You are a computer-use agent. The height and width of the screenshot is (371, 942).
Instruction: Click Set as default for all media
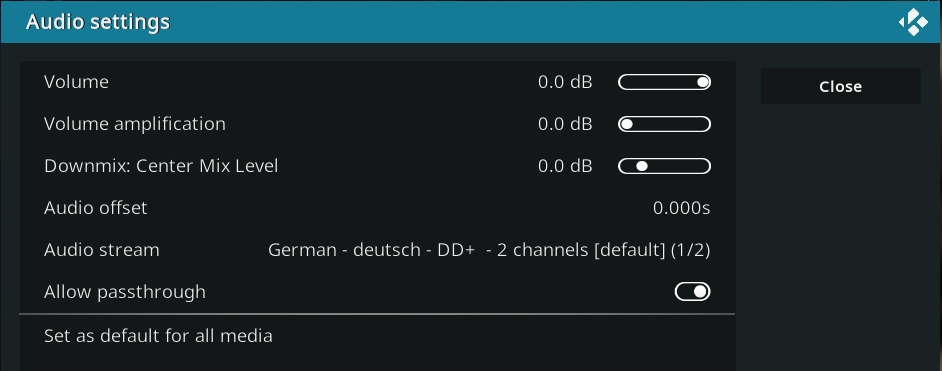pyautogui.click(x=158, y=336)
